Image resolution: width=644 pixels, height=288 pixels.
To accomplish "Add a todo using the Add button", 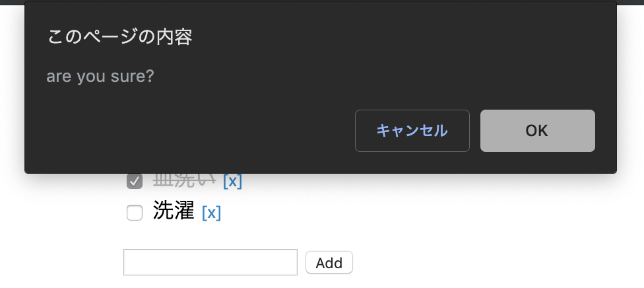I will click(329, 262).
